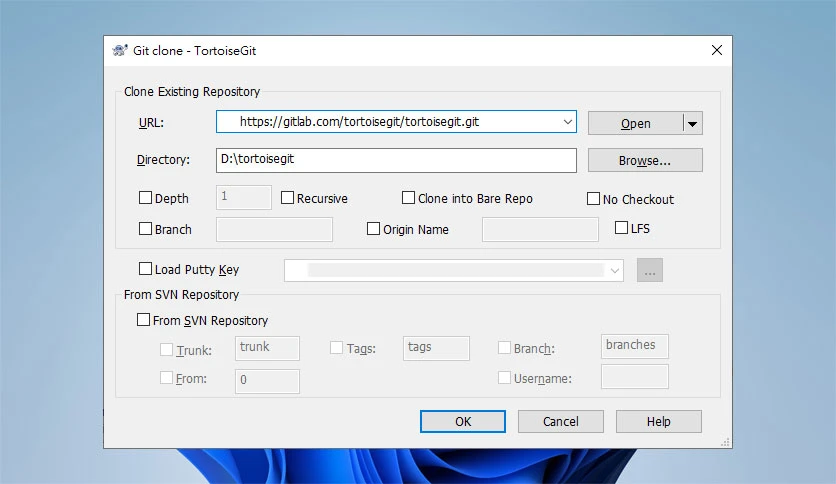Screen dimensions: 836x484
Task: Click the Cancel button
Action: (560, 422)
